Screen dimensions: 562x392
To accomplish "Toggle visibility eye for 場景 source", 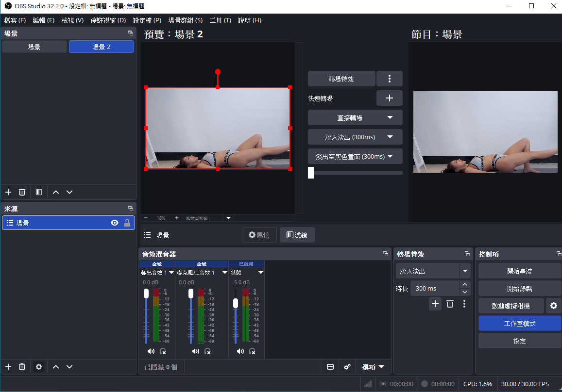I will tap(114, 223).
